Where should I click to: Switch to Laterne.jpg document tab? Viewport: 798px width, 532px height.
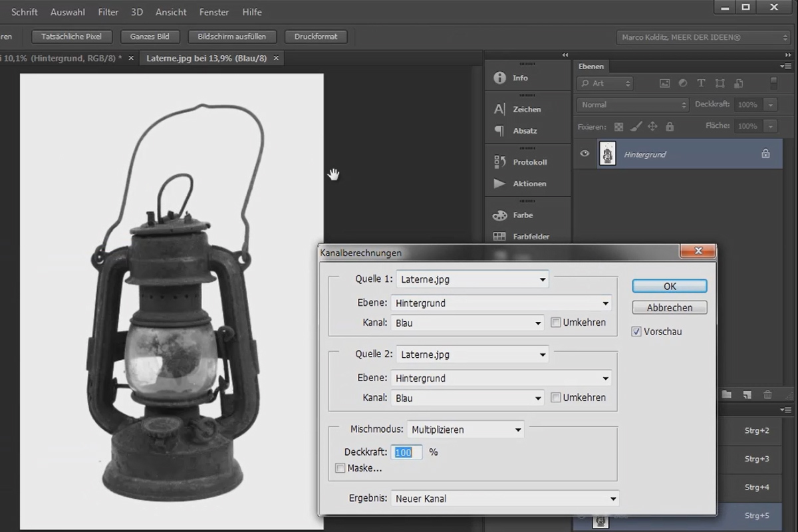click(206, 59)
